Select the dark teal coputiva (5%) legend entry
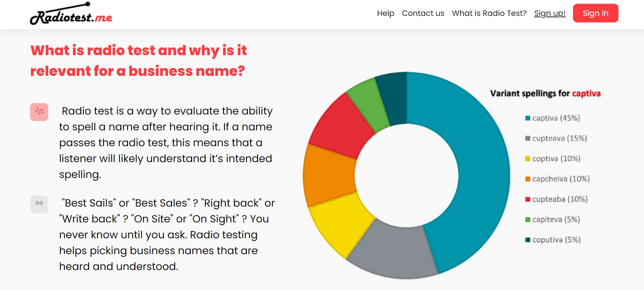This screenshot has width=644, height=290. pos(553,240)
